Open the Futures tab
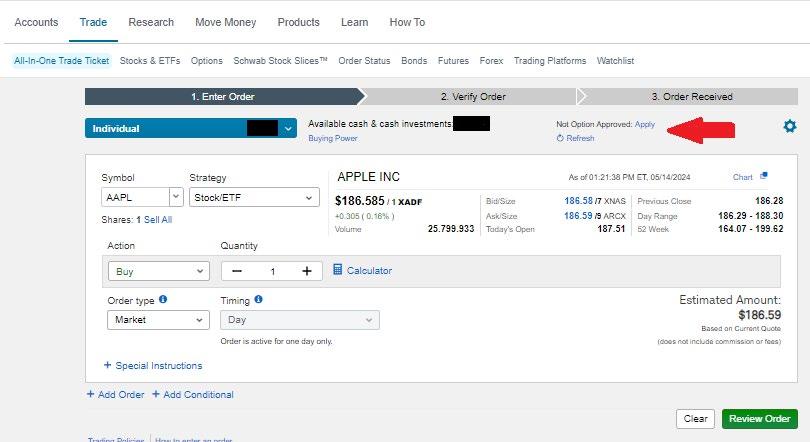 coord(453,60)
